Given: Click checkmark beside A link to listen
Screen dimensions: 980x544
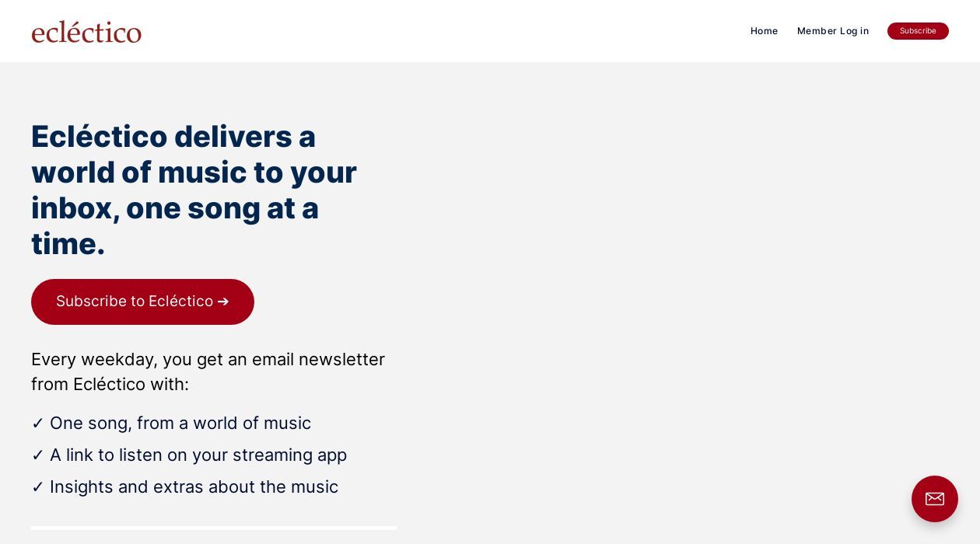Looking at the screenshot, I should pyautogui.click(x=37, y=455).
